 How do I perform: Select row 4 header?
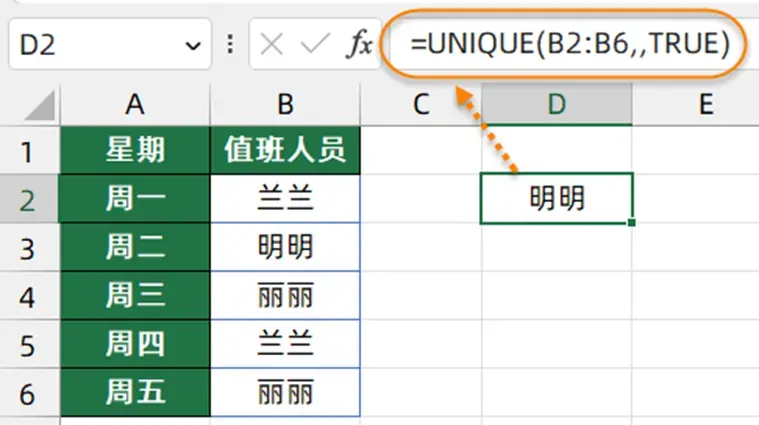29,295
